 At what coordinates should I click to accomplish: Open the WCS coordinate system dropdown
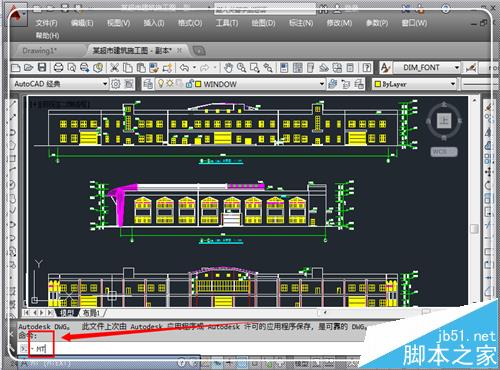pos(444,152)
